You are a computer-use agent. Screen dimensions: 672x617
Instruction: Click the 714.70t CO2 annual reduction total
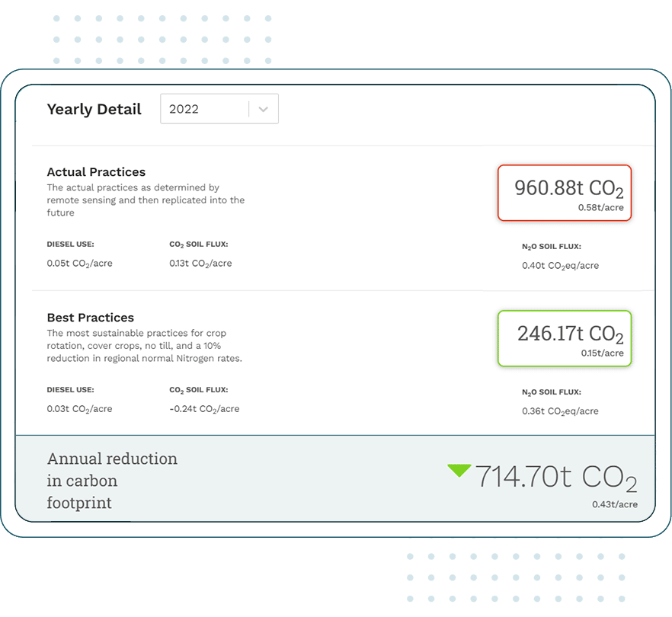pyautogui.click(x=556, y=478)
